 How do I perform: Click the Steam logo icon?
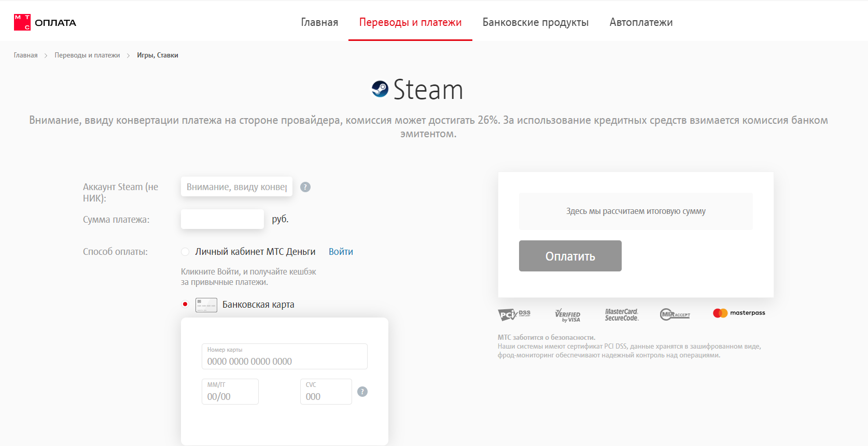pos(380,89)
